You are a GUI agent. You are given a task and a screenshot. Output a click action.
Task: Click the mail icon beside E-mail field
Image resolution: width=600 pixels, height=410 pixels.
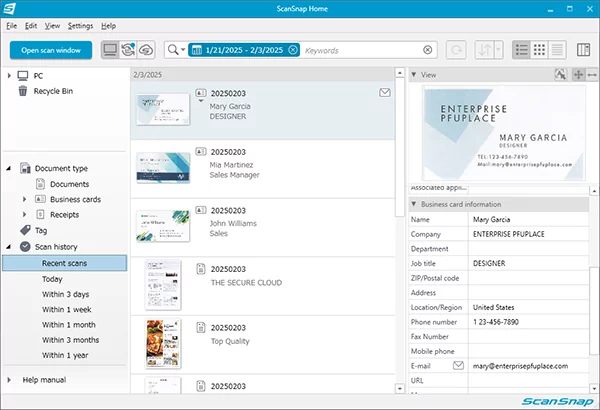pos(460,366)
